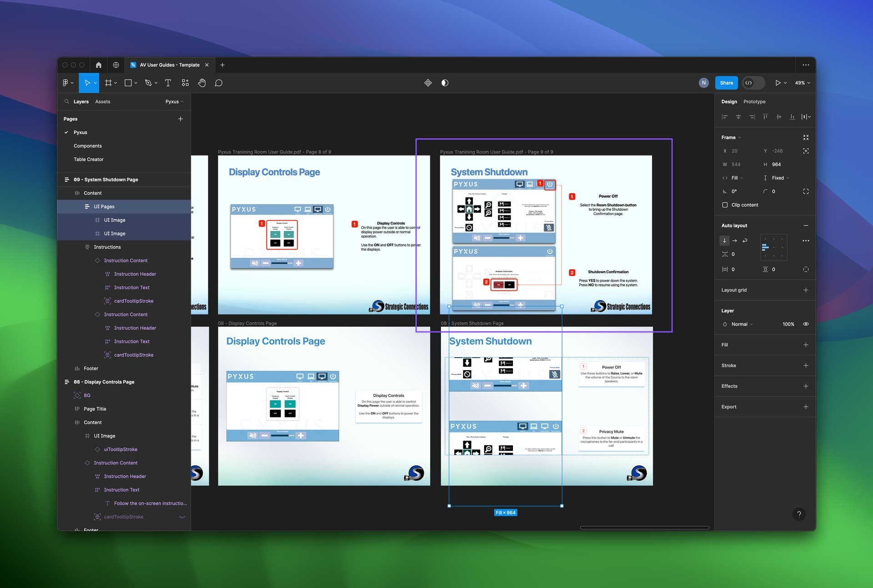Remove auto layout with minus button
This screenshot has height=588, width=873.
tap(806, 225)
